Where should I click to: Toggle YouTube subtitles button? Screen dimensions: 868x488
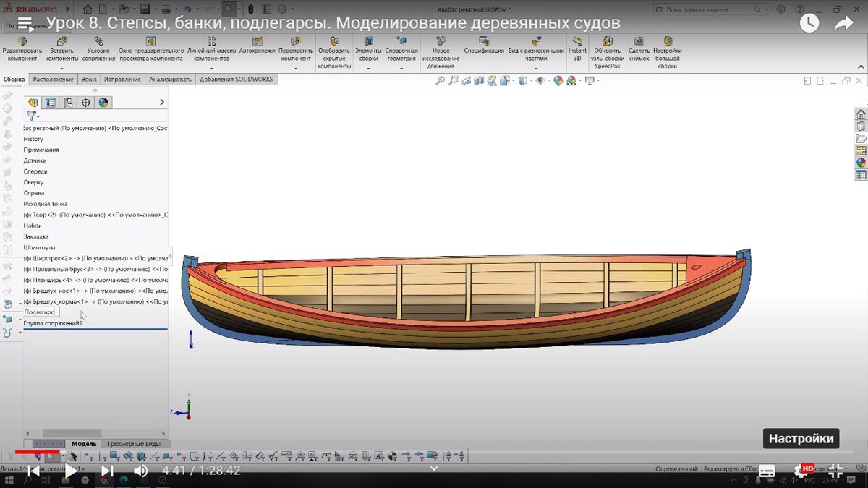click(767, 471)
